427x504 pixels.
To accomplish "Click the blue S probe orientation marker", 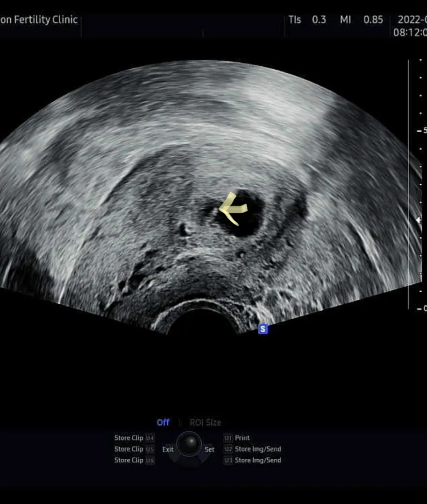I will coord(263,329).
